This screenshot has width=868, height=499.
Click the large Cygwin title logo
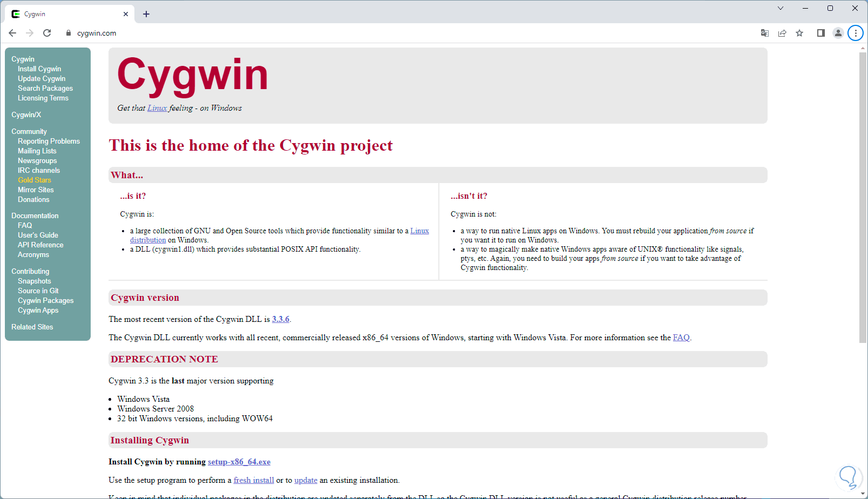point(193,76)
